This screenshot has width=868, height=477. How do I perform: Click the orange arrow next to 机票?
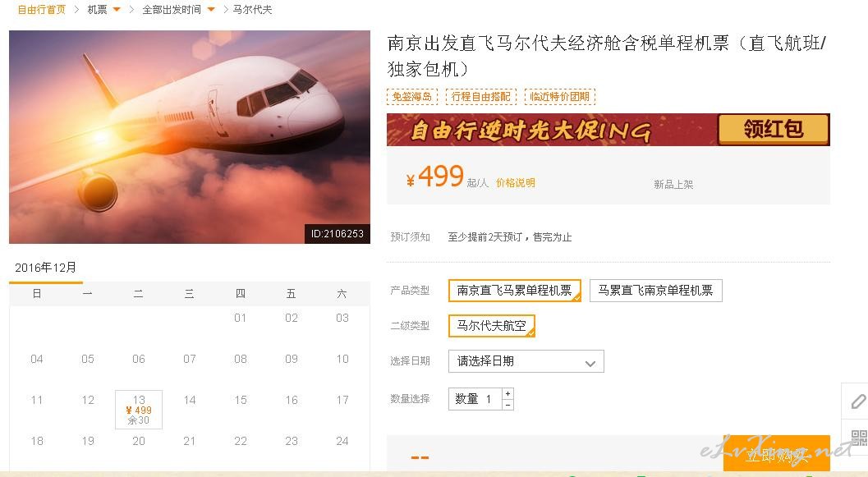tap(117, 9)
